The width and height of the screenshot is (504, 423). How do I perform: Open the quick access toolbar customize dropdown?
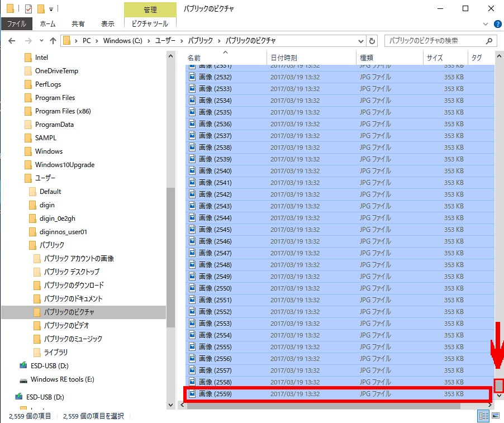click(51, 9)
